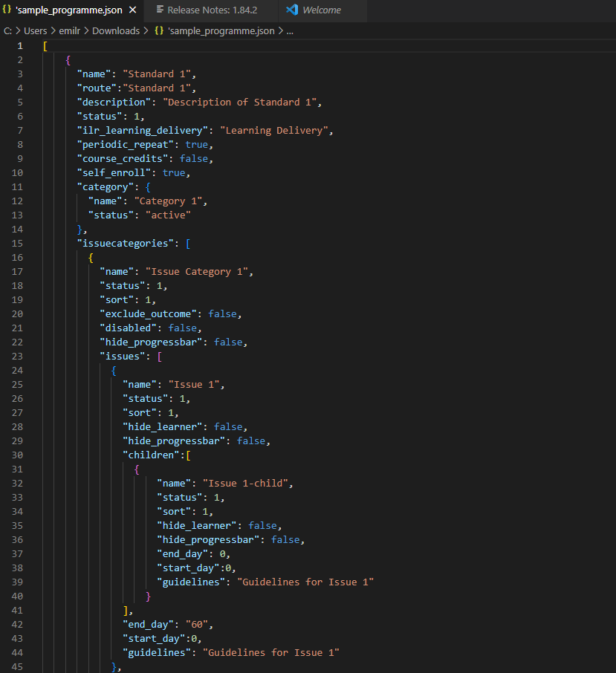The height and width of the screenshot is (673, 616).
Task: Click the VS Code icon on Welcome tab
Action: coord(292,10)
